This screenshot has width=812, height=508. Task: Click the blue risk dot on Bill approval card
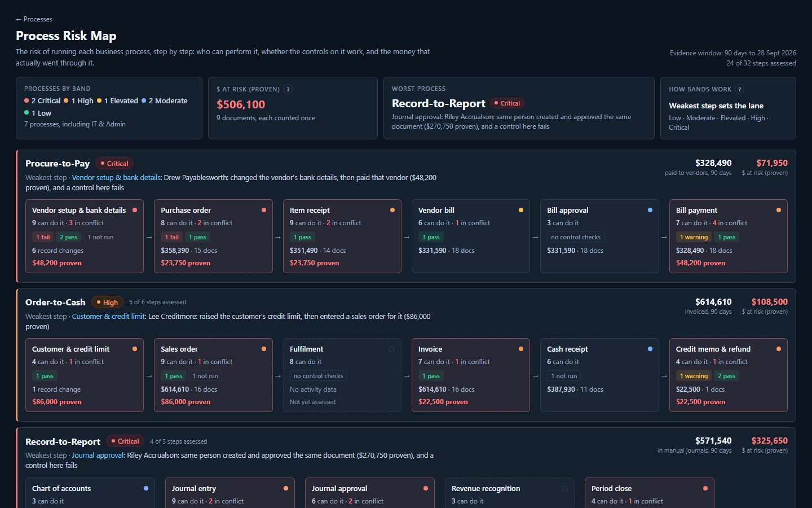click(650, 210)
